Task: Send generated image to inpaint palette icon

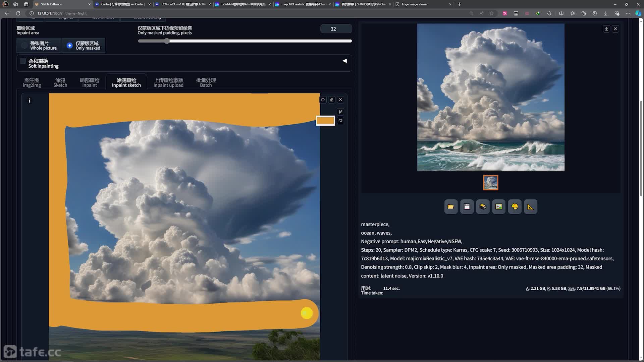Action: click(x=515, y=207)
